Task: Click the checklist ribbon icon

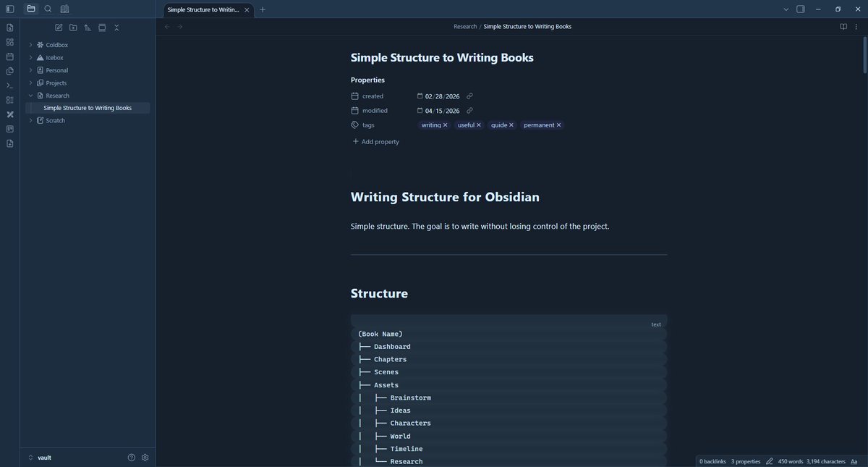Action: point(10,100)
